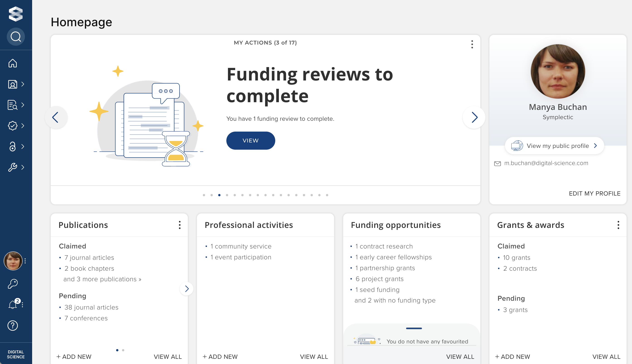
Task: Open the open-access padlock sidebar icon
Action: point(12,147)
